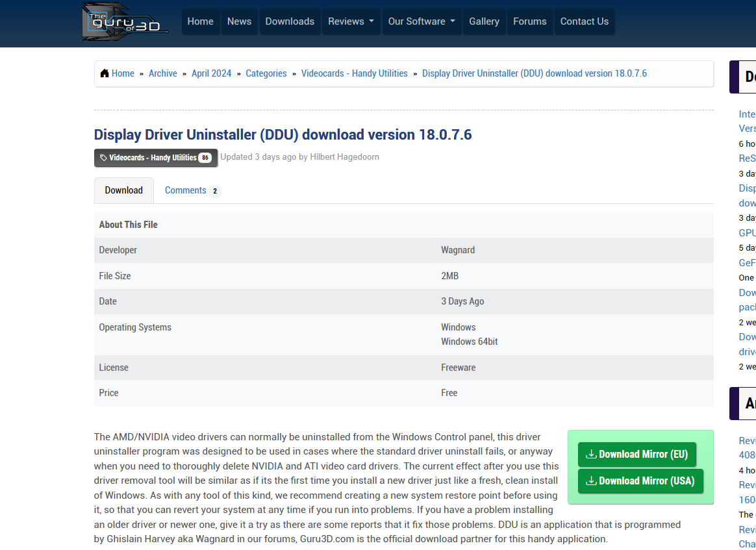Open Videocards - Handy Utilities breadcrumb link

click(x=354, y=73)
